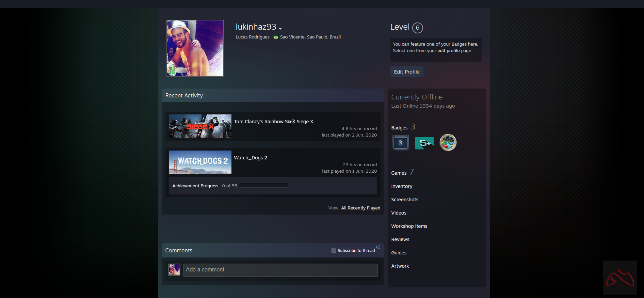Viewport: 644px width, 298px height.
Task: Click the subscribe help question mark
Action: [378, 247]
